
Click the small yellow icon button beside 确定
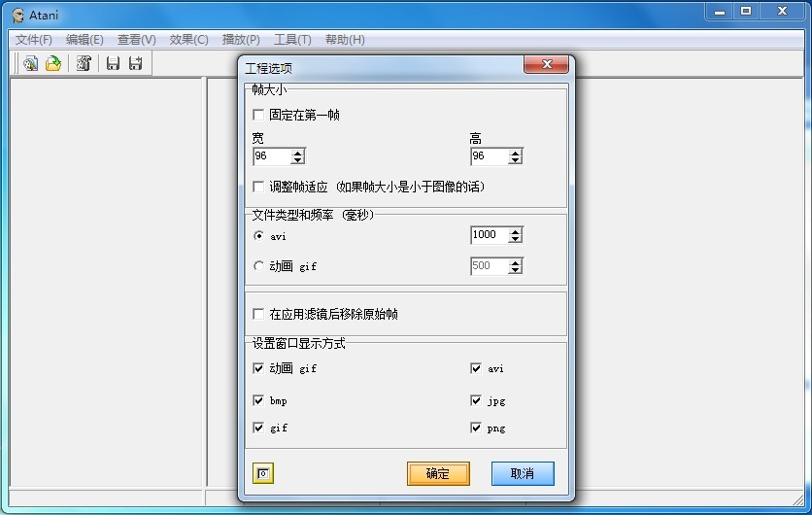(263, 473)
